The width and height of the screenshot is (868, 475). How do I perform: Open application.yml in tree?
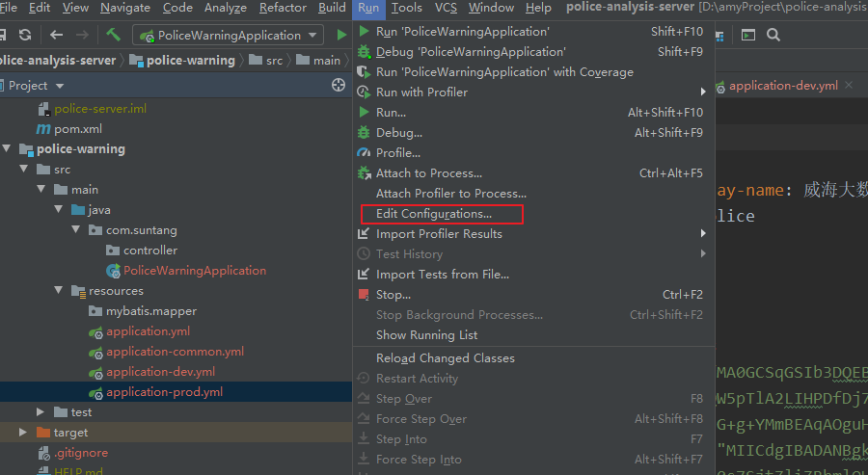pos(148,331)
